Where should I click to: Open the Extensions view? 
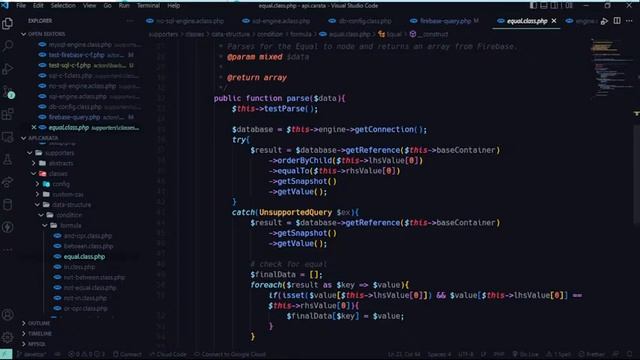pyautogui.click(x=7, y=114)
